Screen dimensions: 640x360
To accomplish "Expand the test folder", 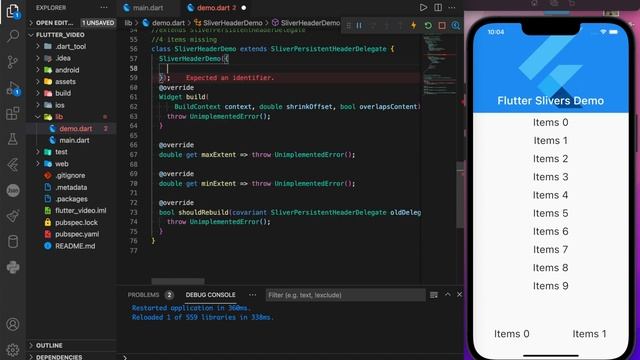I will [x=72, y=152].
